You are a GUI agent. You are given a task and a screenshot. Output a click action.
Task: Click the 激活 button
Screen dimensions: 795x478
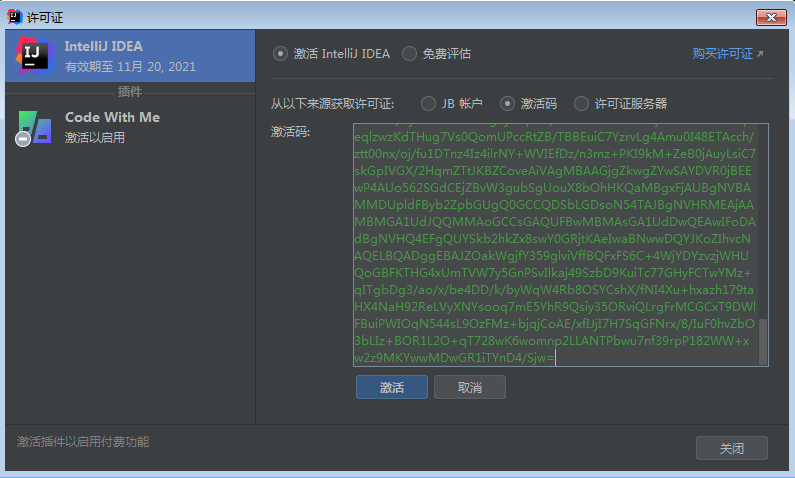coord(392,387)
